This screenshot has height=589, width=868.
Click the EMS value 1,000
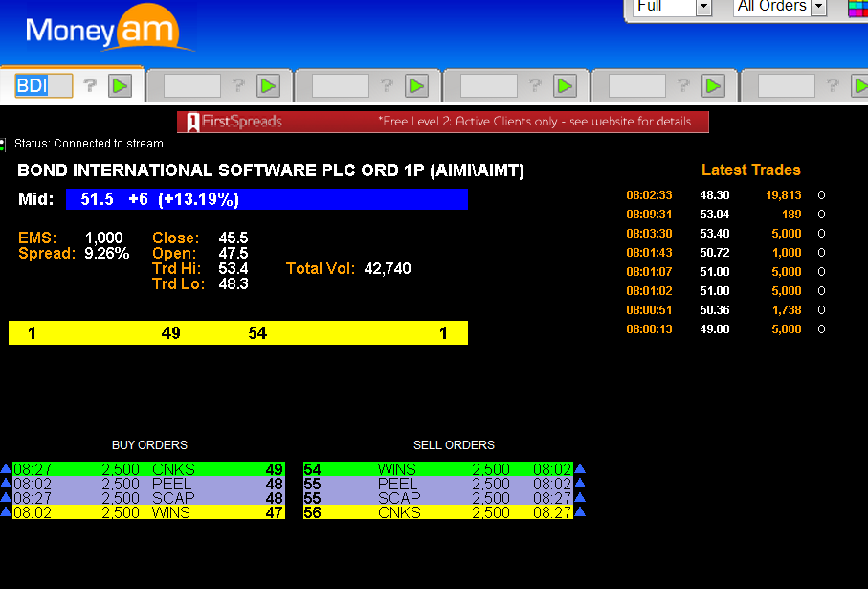coord(103,238)
